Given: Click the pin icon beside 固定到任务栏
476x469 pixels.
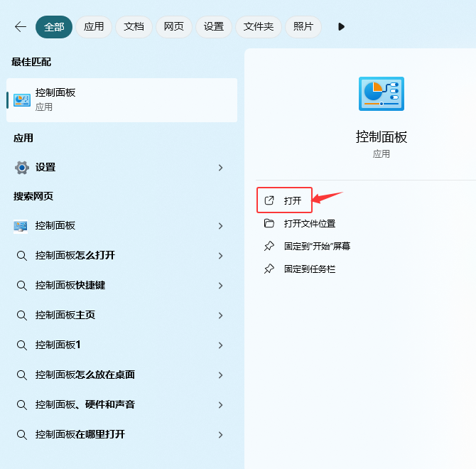Looking at the screenshot, I should coord(269,269).
